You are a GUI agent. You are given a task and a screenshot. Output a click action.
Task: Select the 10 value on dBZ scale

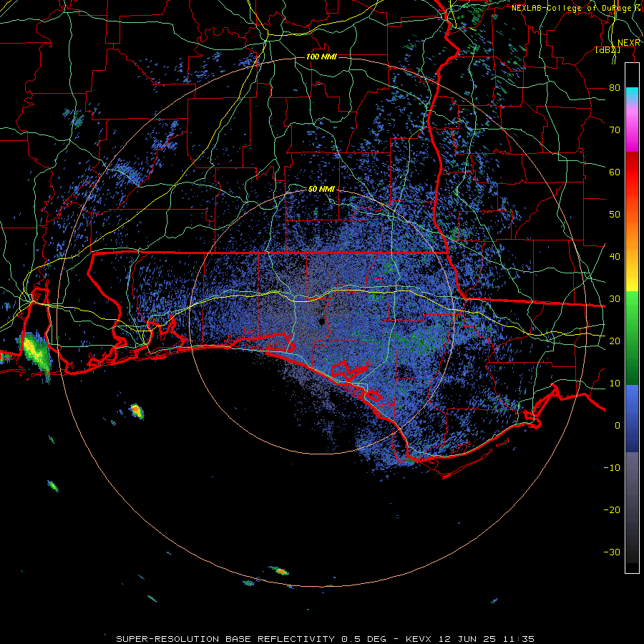coord(615,384)
